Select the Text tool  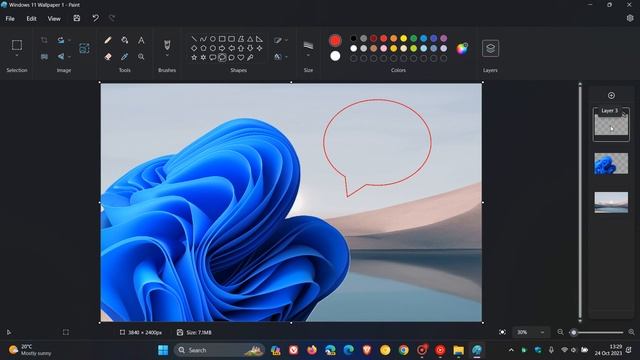pos(141,40)
